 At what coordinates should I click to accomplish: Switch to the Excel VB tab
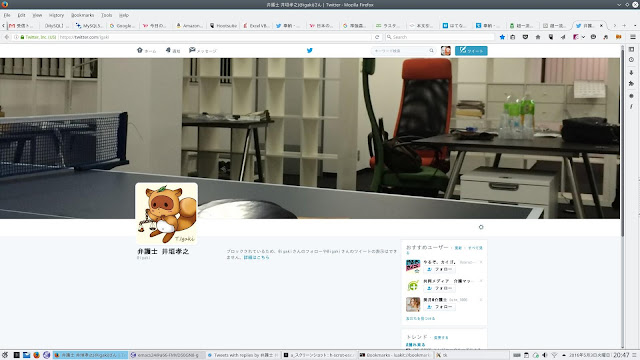click(256, 25)
